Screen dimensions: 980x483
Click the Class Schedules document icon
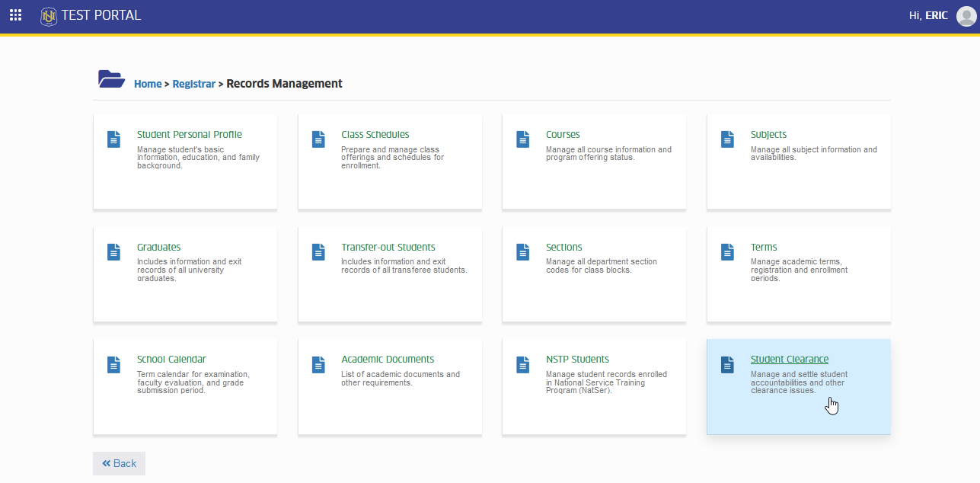pos(318,139)
